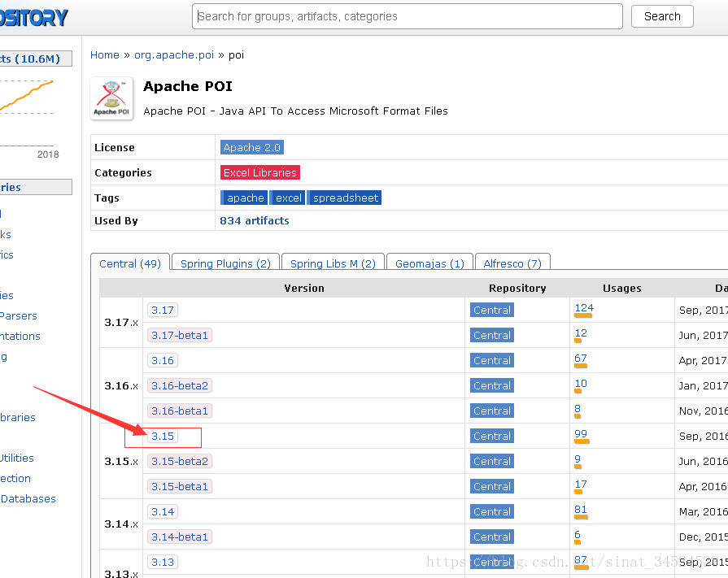The height and width of the screenshot is (578, 728).
Task: Click the Apache POI logo image
Action: click(112, 99)
